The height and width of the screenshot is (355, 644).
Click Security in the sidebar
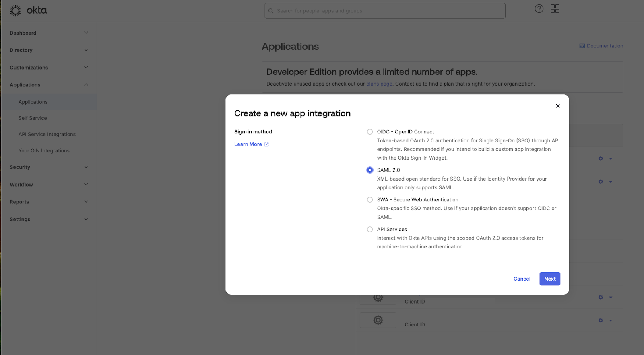[x=20, y=167]
